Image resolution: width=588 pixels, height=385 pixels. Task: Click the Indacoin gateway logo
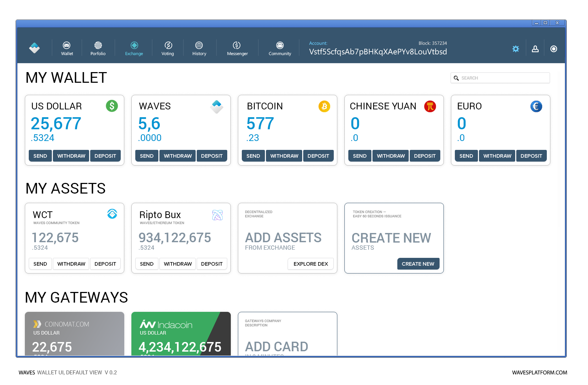(166, 324)
